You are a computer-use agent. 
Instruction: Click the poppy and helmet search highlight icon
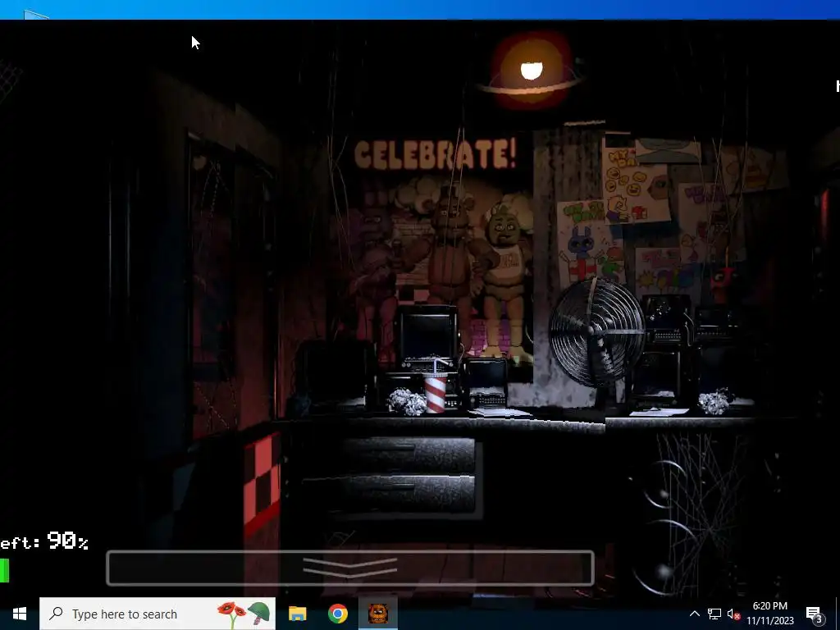[243, 614]
